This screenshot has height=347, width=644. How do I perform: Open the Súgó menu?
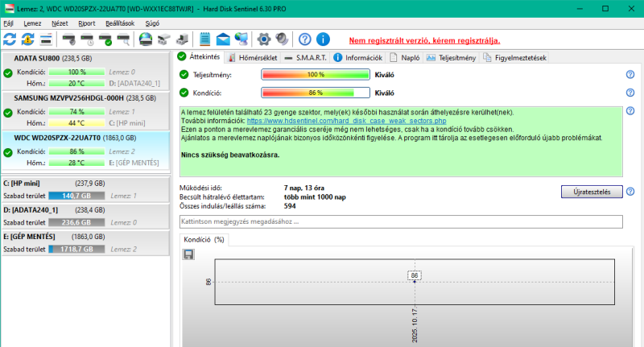pyautogui.click(x=152, y=23)
